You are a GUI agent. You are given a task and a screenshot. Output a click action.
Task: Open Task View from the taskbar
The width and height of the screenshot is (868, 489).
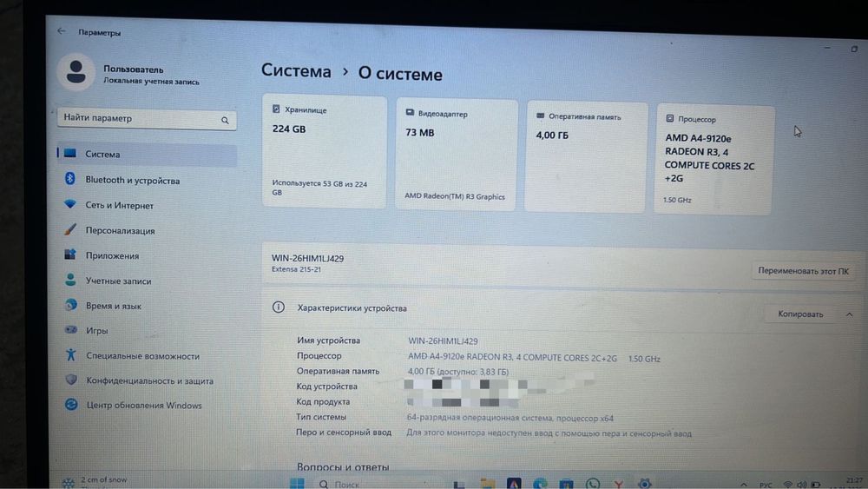point(459,484)
